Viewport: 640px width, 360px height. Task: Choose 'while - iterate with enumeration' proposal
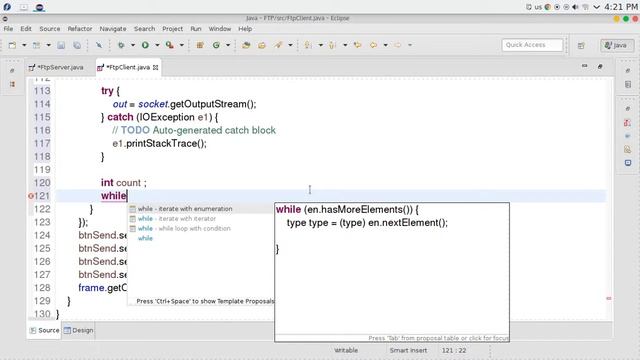pyautogui.click(x=200, y=209)
